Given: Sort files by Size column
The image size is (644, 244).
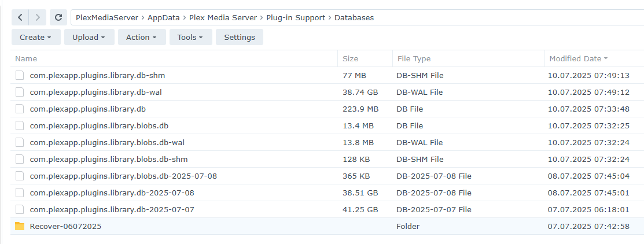Looking at the screenshot, I should 351,58.
